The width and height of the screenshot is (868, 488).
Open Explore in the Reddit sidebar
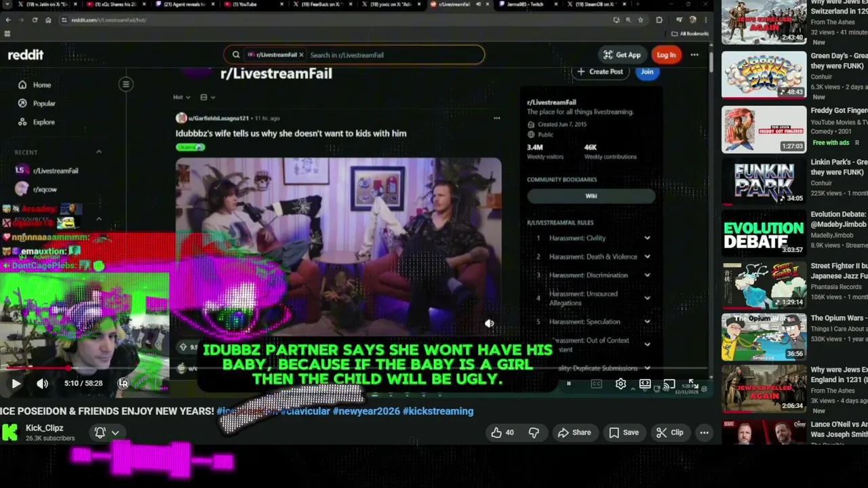pos(37,122)
